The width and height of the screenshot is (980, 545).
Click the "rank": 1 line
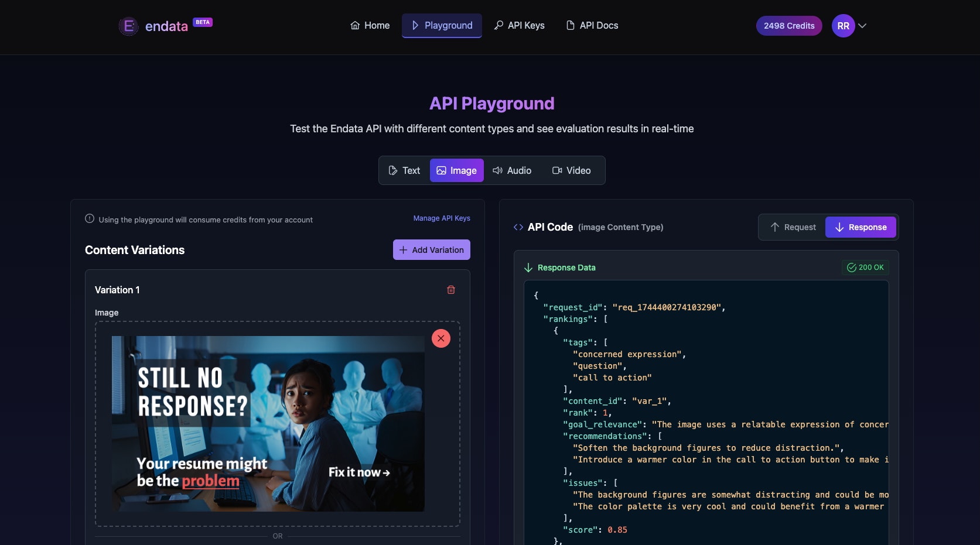(587, 413)
